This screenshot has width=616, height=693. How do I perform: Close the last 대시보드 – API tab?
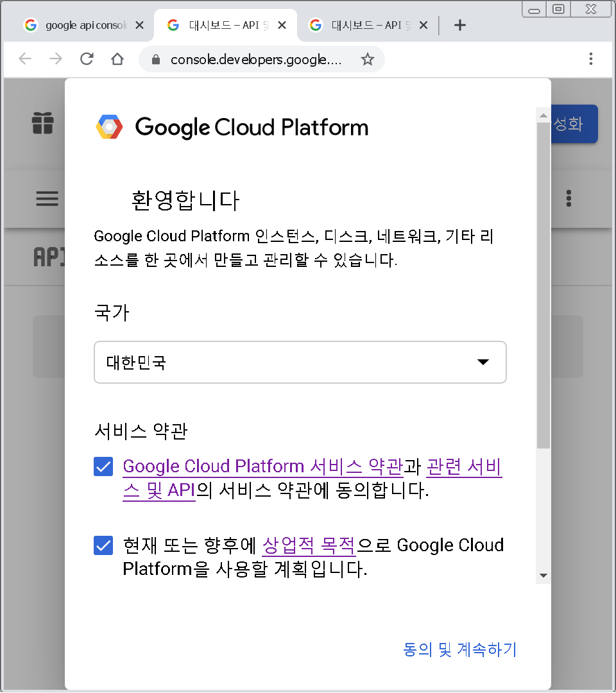[424, 25]
